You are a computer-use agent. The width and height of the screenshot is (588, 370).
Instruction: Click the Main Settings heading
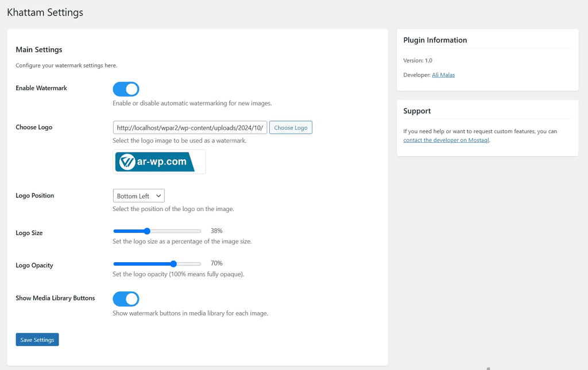39,49
